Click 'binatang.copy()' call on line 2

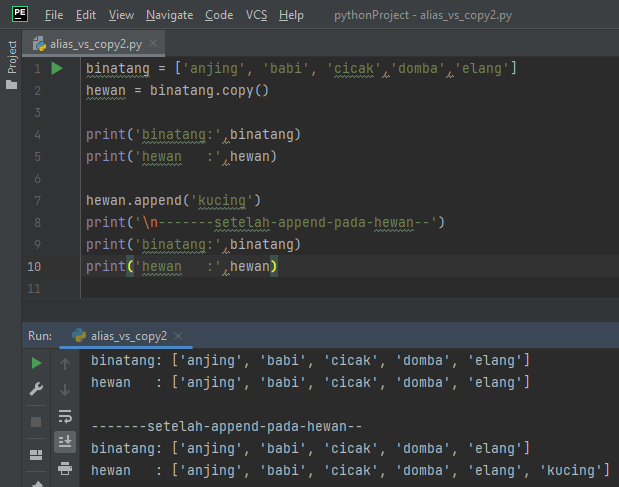pos(209,91)
